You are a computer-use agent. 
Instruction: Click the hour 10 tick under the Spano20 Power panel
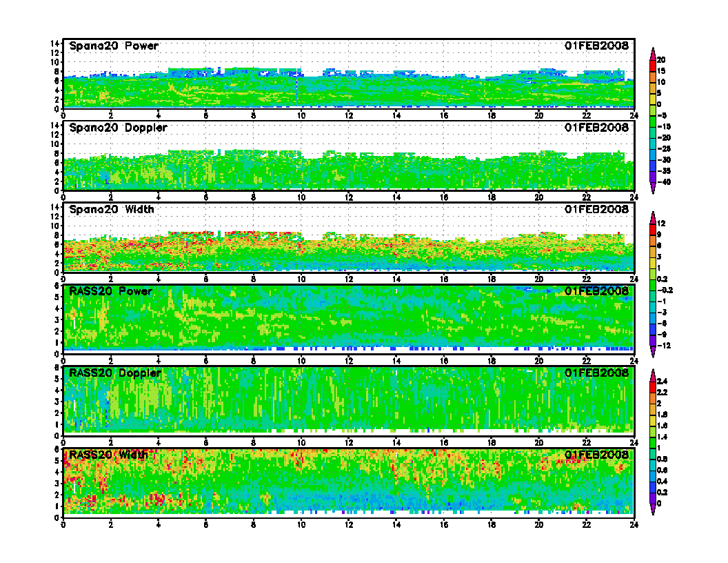301,115
